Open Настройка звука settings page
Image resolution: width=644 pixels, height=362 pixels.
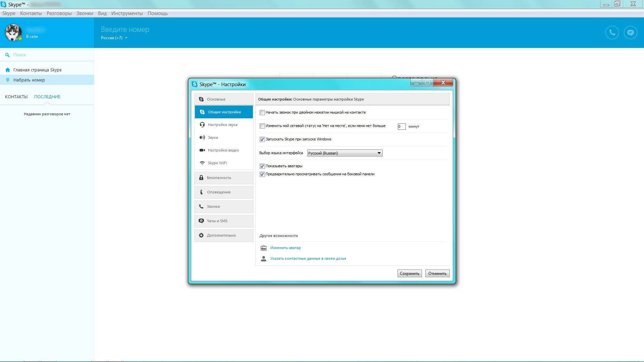point(224,125)
